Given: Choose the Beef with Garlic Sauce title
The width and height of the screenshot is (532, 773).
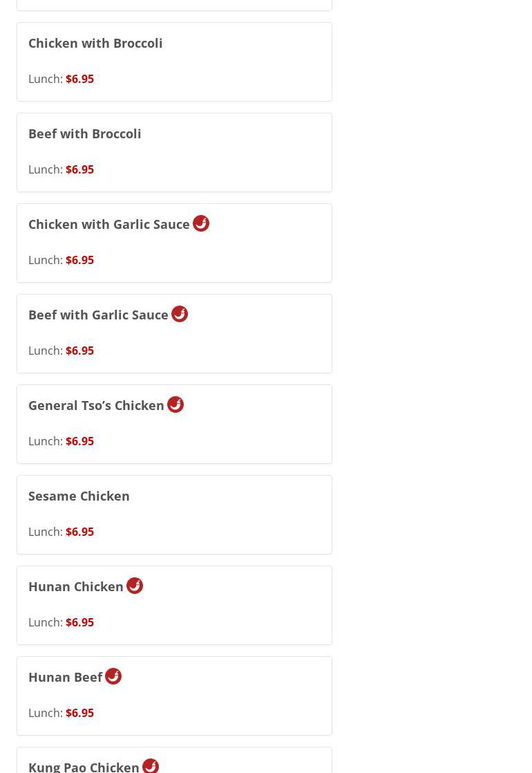Looking at the screenshot, I should 98,315.
